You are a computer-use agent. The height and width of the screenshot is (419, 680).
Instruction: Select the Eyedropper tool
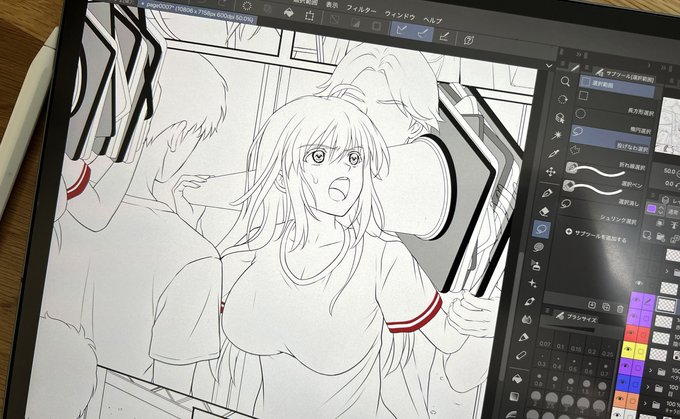click(554, 153)
